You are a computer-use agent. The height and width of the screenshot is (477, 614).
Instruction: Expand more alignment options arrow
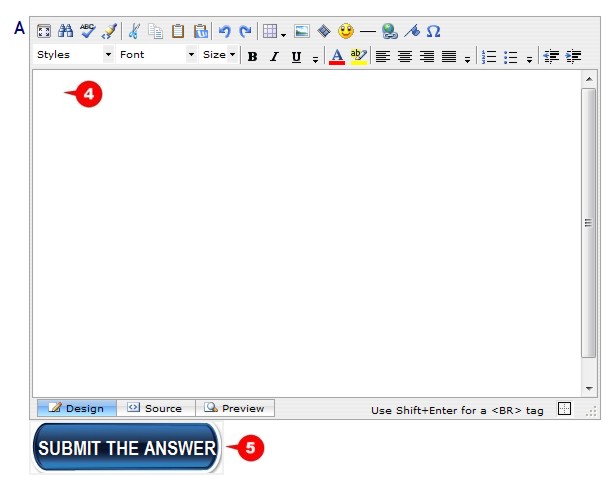467,60
